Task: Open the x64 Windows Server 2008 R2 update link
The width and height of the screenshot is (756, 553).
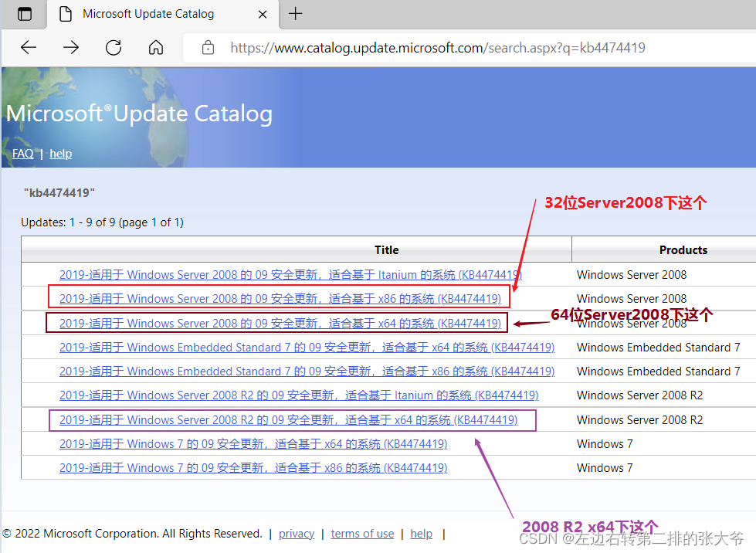Action: (x=287, y=419)
